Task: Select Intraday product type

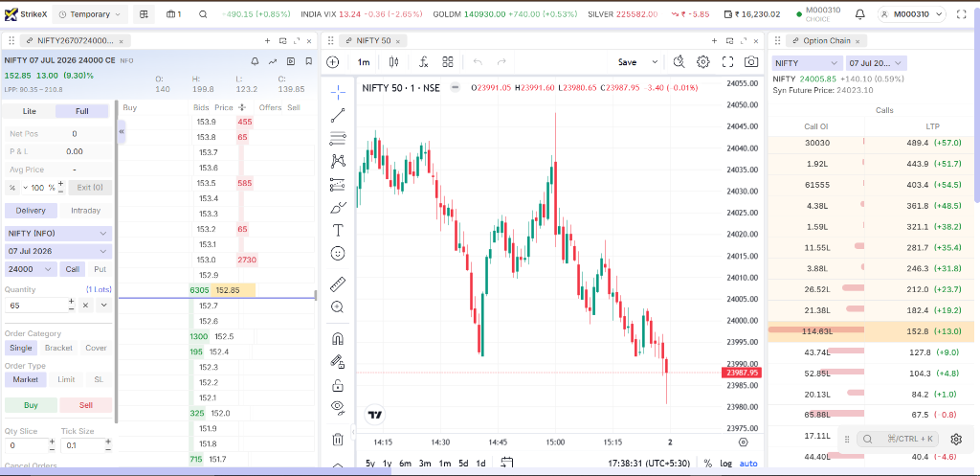Action: pos(85,210)
